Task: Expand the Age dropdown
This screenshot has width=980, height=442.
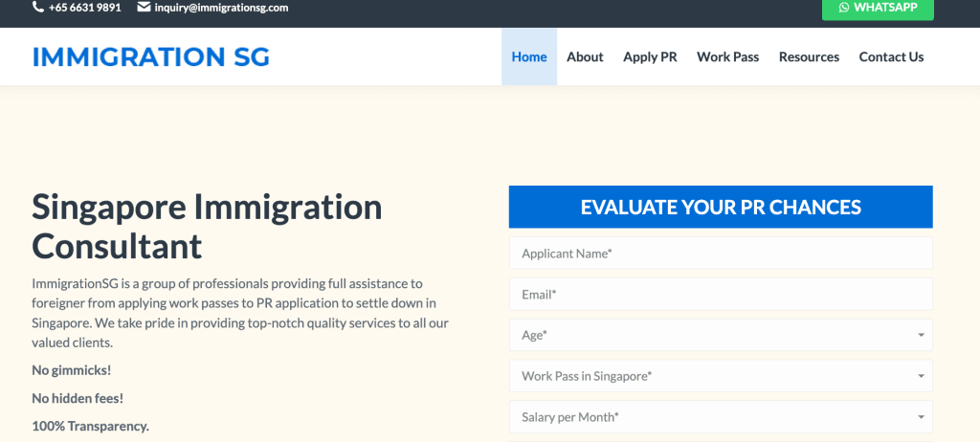Action: tap(721, 335)
